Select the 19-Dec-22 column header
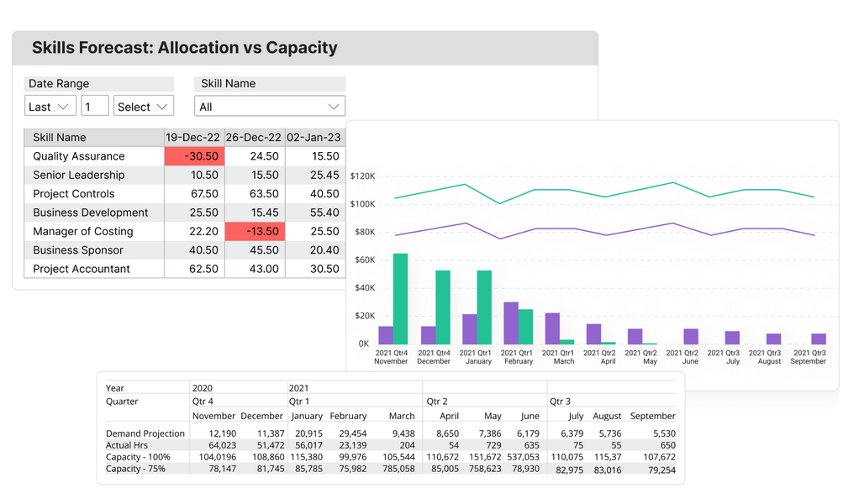This screenshot has width=859, height=504. click(x=193, y=137)
